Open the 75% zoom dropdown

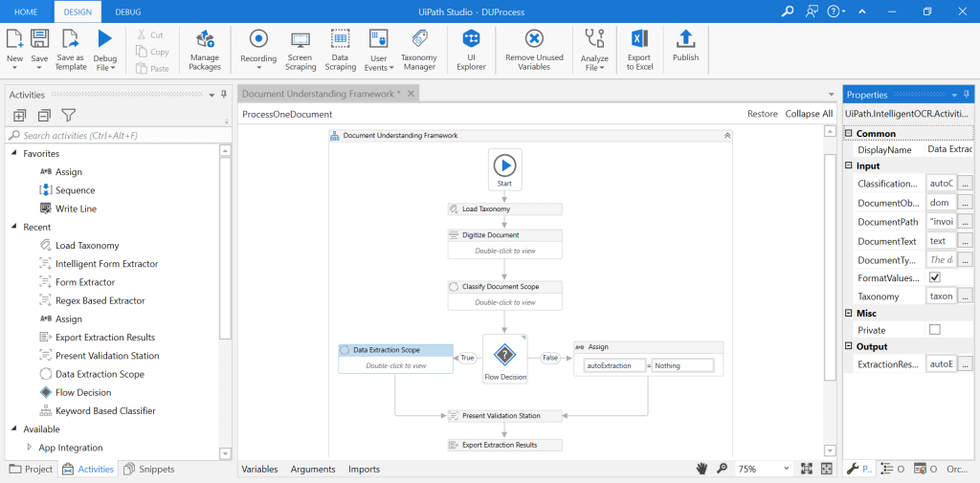[783, 470]
